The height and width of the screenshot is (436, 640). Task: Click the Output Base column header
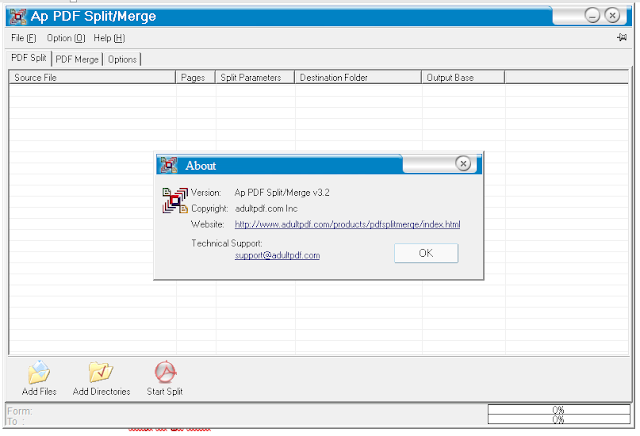[463, 77]
